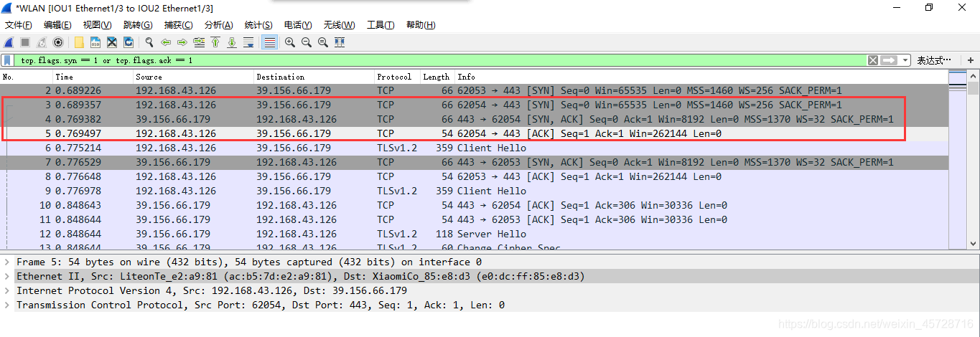The width and height of the screenshot is (980, 337).
Task: Select packet 9 TLSv1.2 Client Hello
Action: (x=474, y=191)
